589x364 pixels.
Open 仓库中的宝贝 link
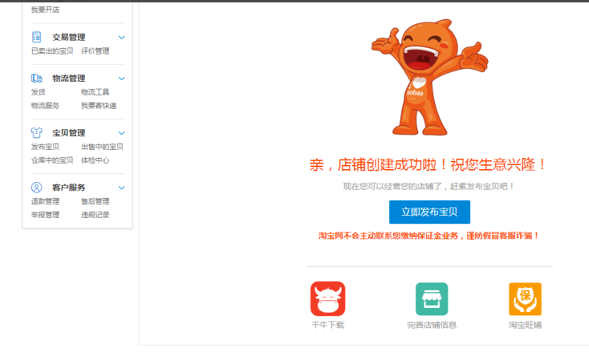(x=52, y=160)
